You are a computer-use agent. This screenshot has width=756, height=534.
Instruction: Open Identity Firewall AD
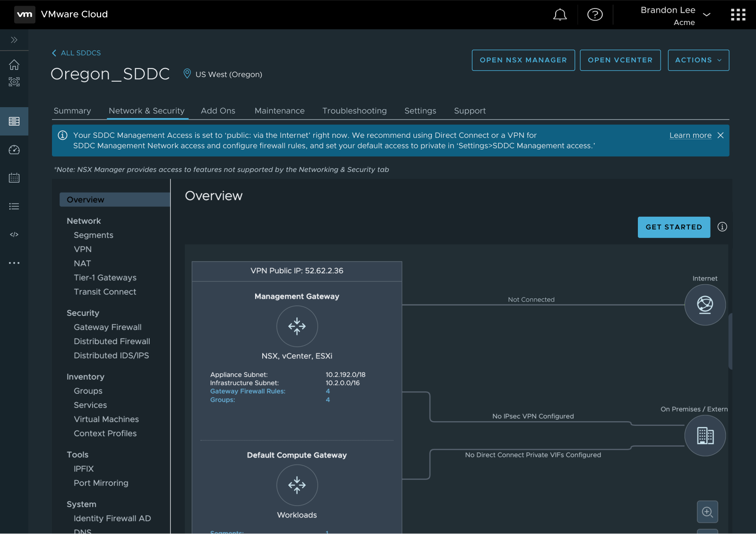point(112,518)
